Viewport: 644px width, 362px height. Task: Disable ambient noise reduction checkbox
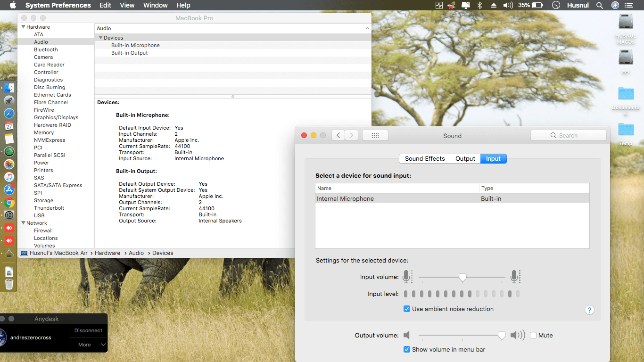pyautogui.click(x=407, y=309)
